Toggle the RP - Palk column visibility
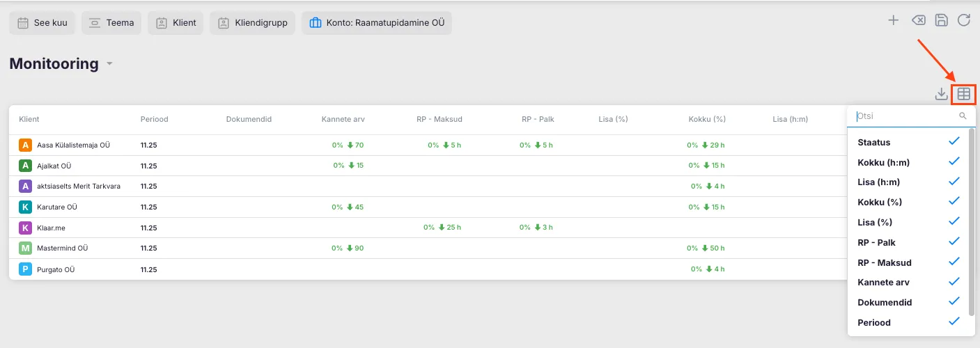 954,242
